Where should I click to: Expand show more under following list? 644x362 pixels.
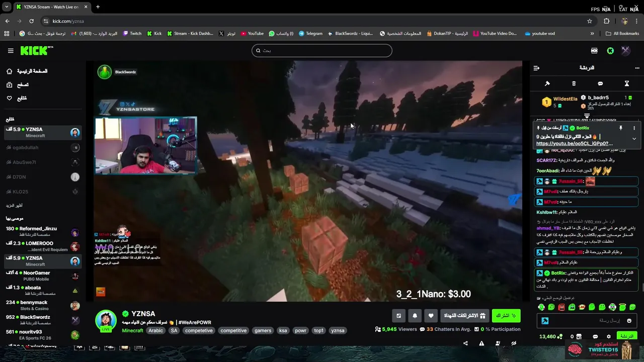[x=14, y=206]
